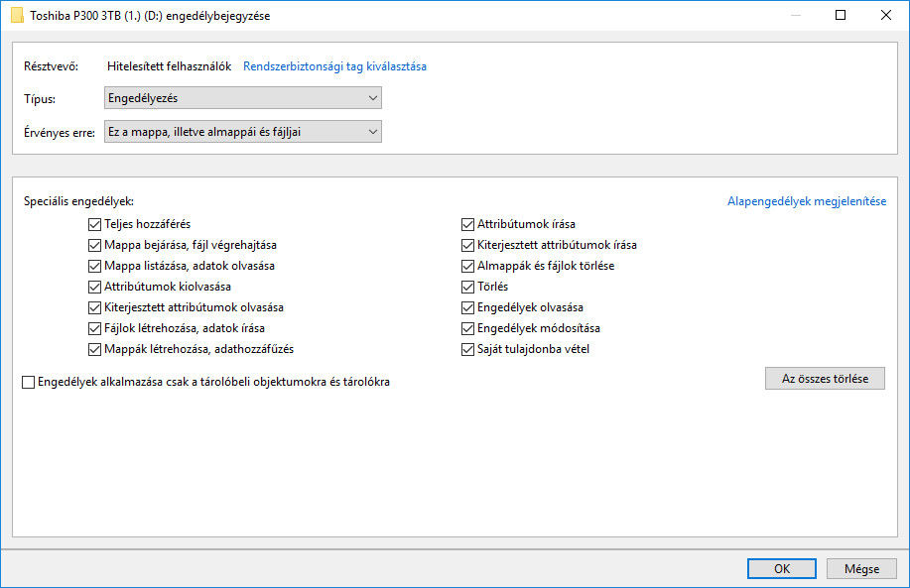Click the folder icon in the title bar
Viewport: 910px width, 588px height.
(x=18, y=16)
